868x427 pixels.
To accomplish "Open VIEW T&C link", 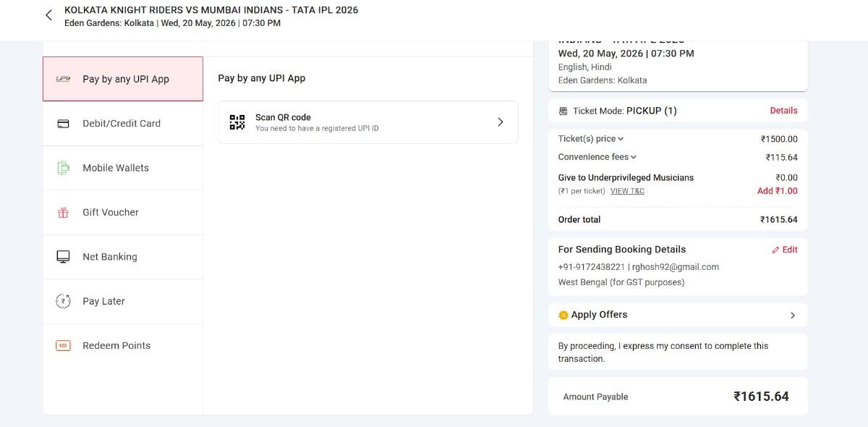I will click(627, 191).
